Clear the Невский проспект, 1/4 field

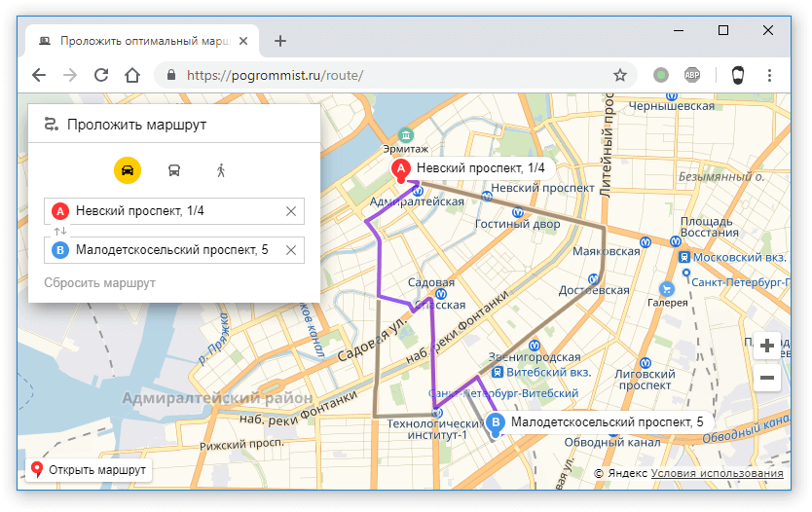pos(290,211)
